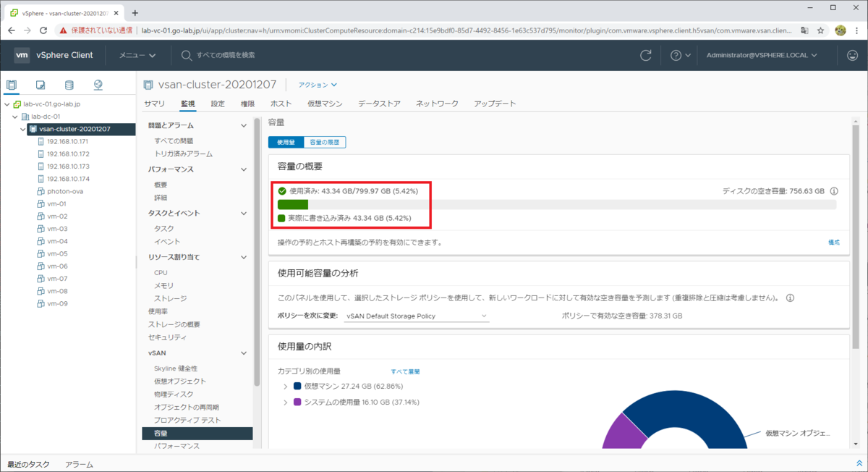
Task: Expand システムの使用量 16.10 GB category
Action: pyautogui.click(x=286, y=402)
